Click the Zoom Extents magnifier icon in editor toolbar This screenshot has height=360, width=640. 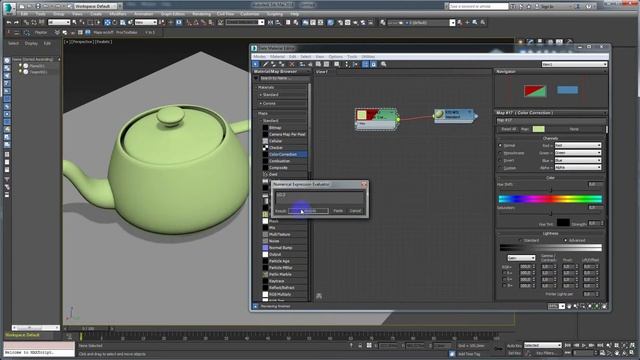click(384, 64)
